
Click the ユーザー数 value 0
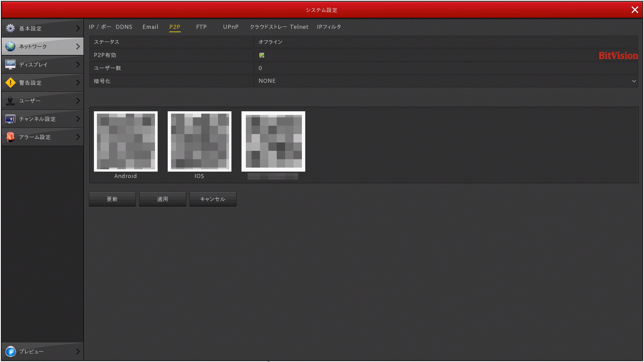pyautogui.click(x=260, y=68)
